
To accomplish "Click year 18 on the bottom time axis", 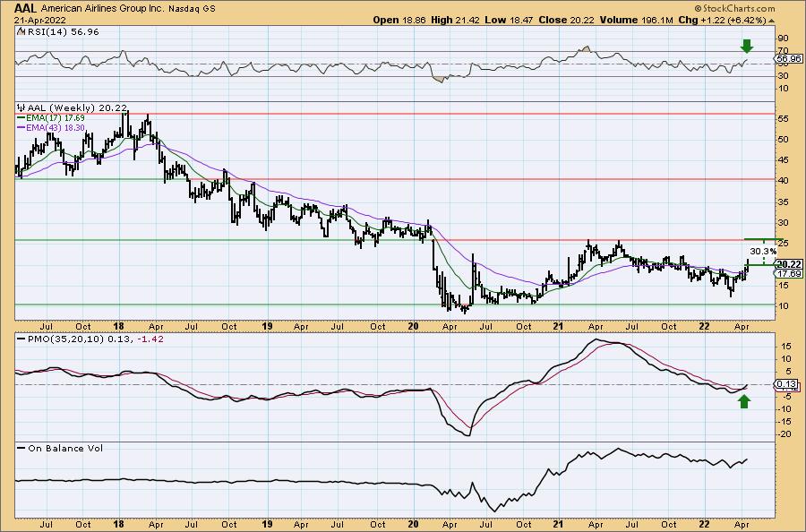I will [119, 524].
